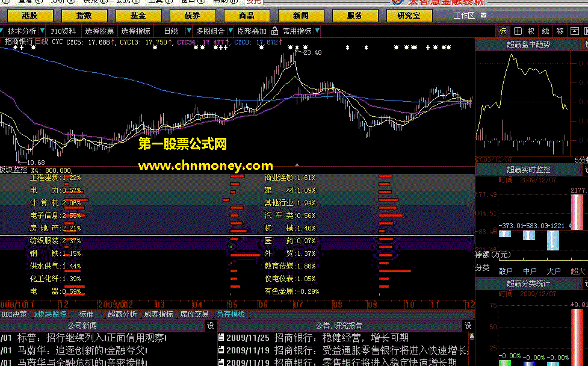Open news 马蔚华与金融危机的亲密接触

[x=82, y=362]
